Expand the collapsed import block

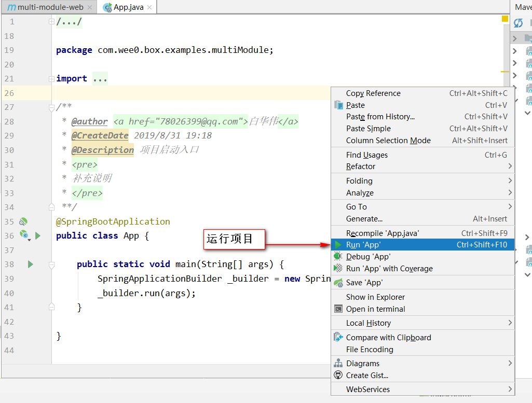[51, 79]
